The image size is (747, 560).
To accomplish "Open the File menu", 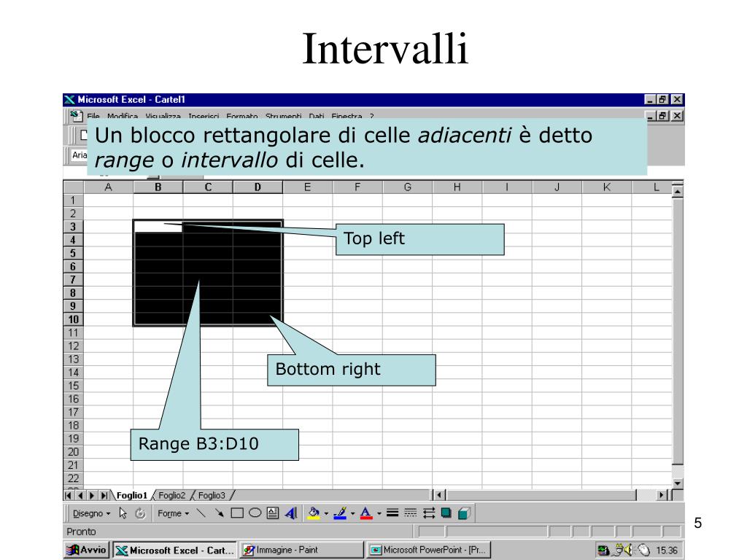I will coord(93,116).
